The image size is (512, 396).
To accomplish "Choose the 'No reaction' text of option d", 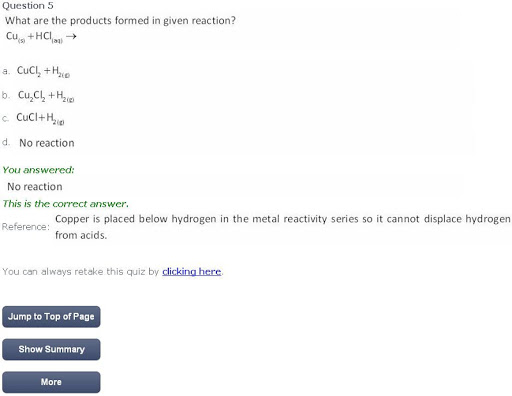I will coord(47,143).
